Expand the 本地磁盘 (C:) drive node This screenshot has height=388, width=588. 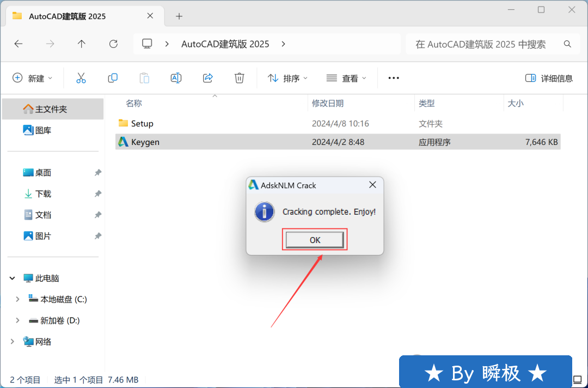point(17,299)
